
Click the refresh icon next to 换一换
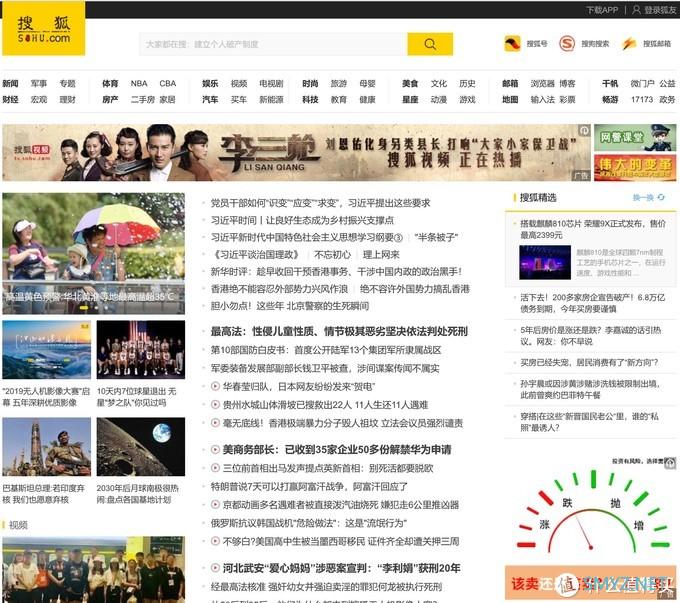[x=661, y=197]
